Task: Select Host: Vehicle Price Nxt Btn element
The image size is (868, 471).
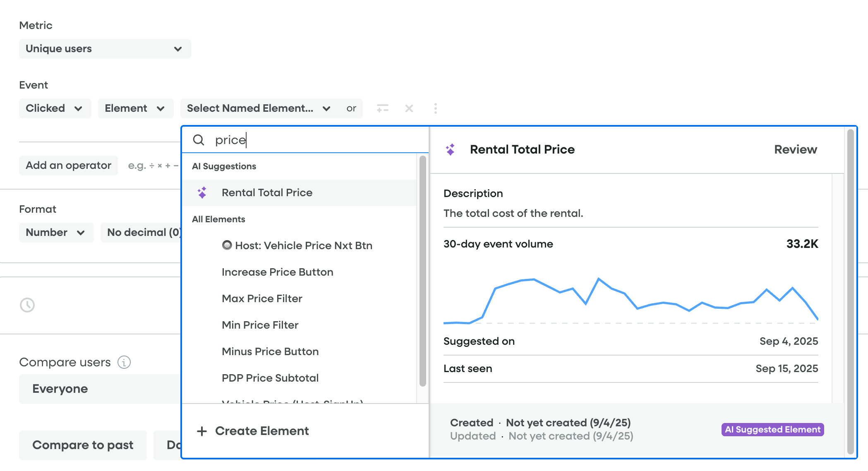Action: point(303,246)
